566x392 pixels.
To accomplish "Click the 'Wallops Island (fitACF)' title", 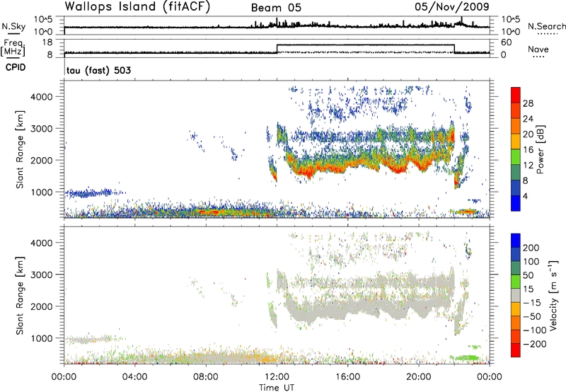I will tap(137, 6).
